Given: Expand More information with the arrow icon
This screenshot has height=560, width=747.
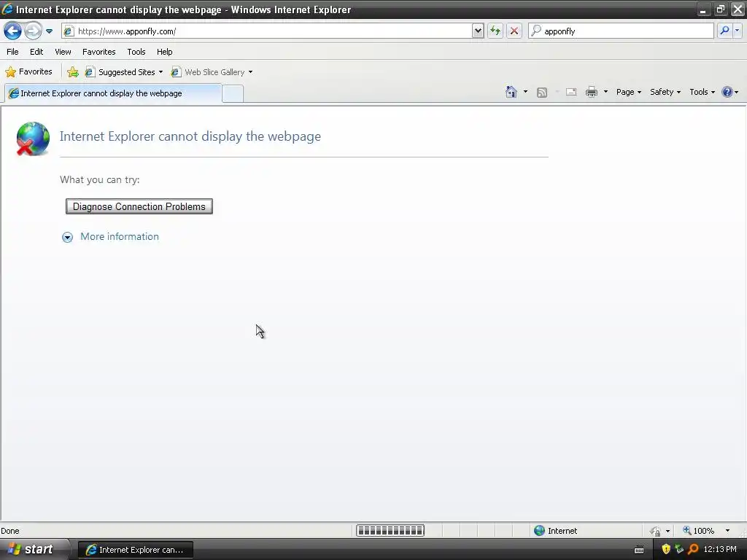Looking at the screenshot, I should coord(68,237).
